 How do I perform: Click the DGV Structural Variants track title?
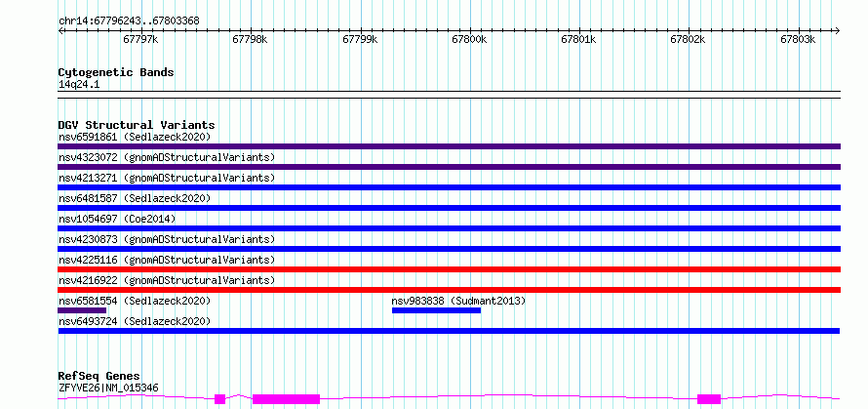click(137, 125)
